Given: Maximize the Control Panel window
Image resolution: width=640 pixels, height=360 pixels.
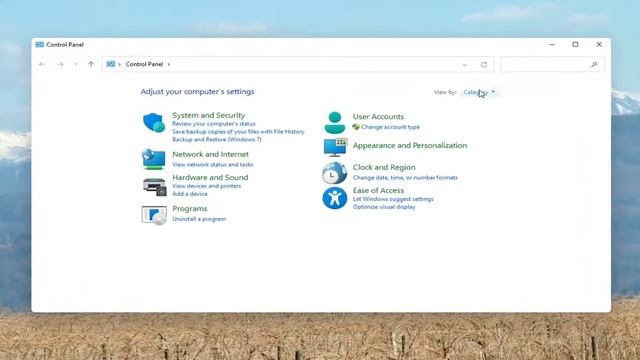Looking at the screenshot, I should (576, 44).
